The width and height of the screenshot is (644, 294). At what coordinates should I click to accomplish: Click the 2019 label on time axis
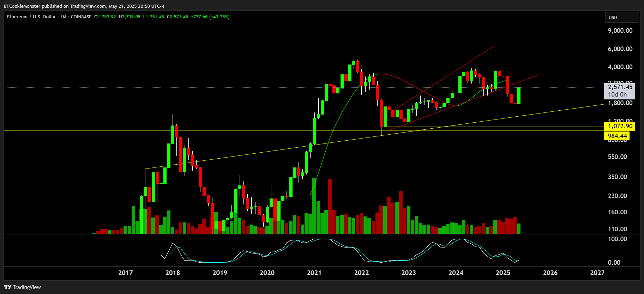point(220,273)
